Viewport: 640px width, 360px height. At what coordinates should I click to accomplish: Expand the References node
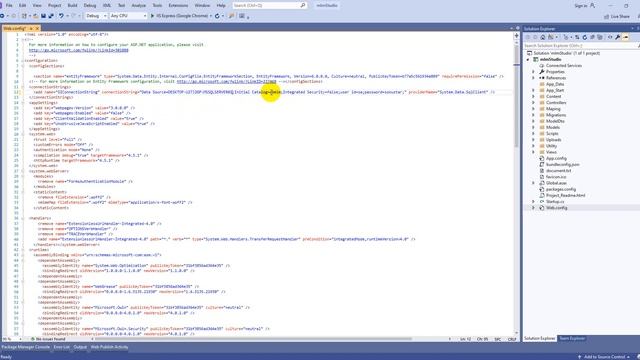(533, 78)
